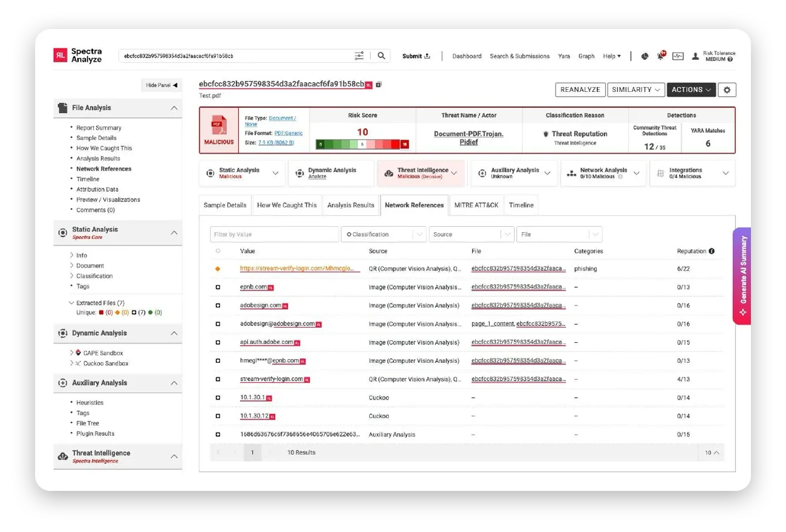Click the search magnifier icon
Viewport: 786px width, 532px height.
pyautogui.click(x=381, y=55)
